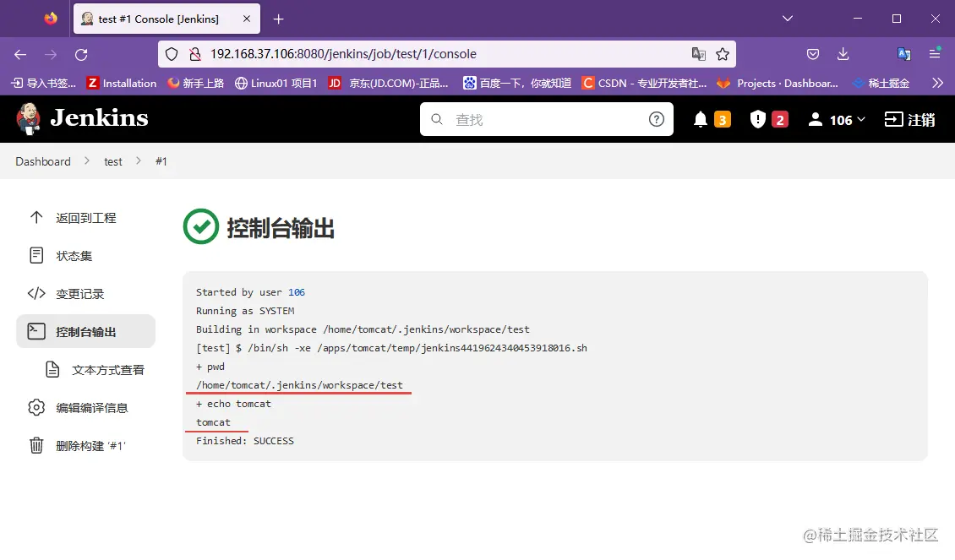The width and height of the screenshot is (955, 560).
Task: Click the 删除构建 '#1' trash icon
Action: pos(37,445)
